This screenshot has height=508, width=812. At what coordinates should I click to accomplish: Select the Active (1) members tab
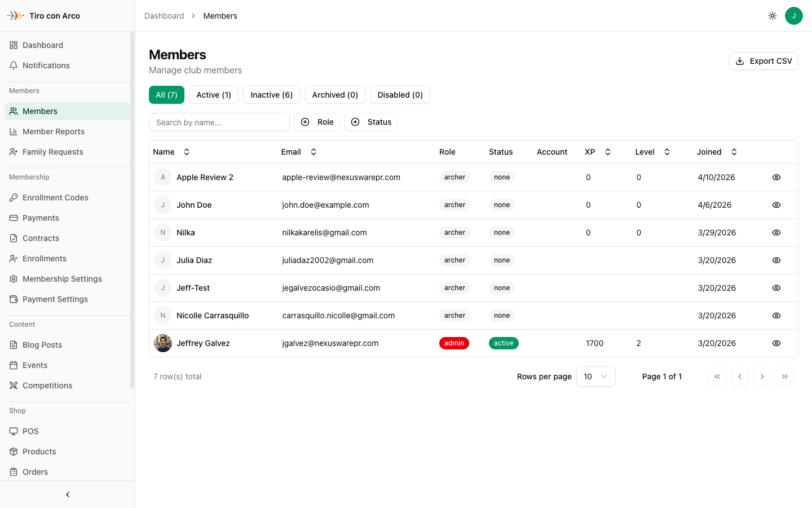tap(213, 95)
